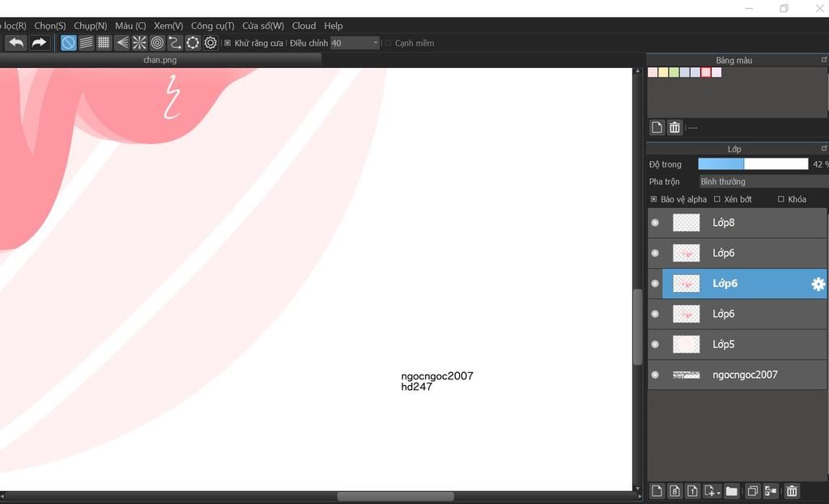Hide the Lớp8 layer
Image resolution: width=829 pixels, height=504 pixels.
tap(655, 223)
